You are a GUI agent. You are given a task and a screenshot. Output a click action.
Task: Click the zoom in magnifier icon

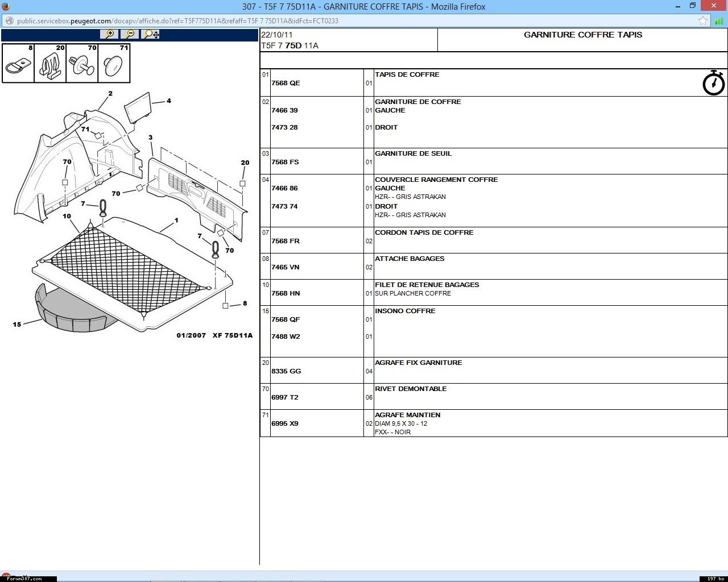109,34
